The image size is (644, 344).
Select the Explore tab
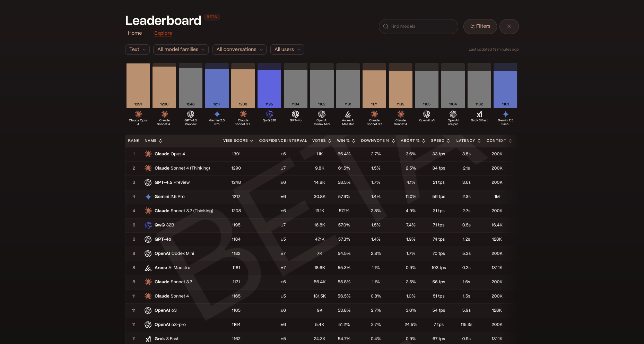tap(163, 33)
